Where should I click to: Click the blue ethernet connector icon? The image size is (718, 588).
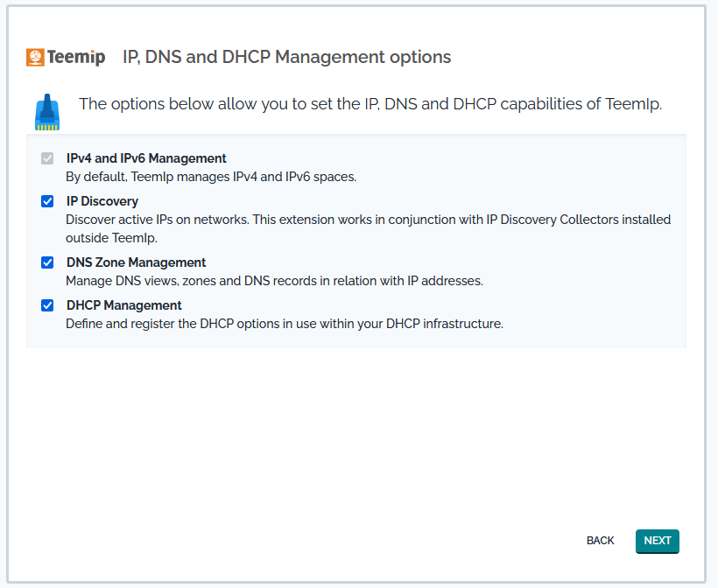47,111
